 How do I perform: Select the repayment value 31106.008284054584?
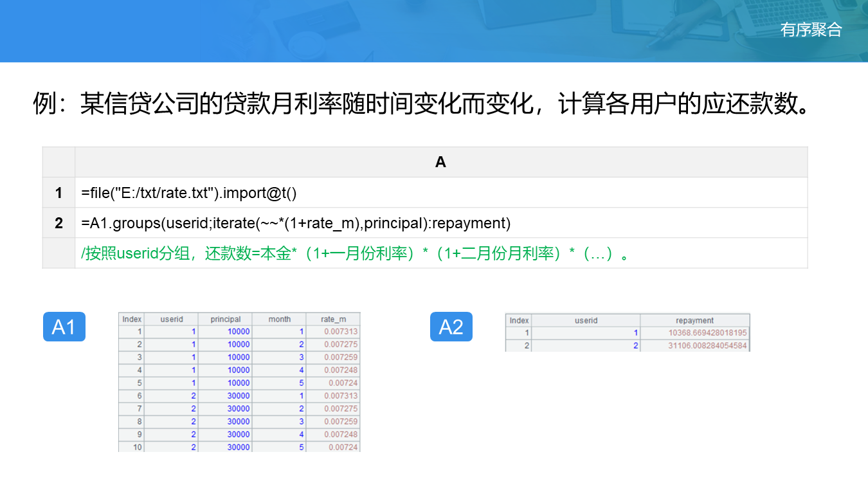pyautogui.click(x=707, y=346)
